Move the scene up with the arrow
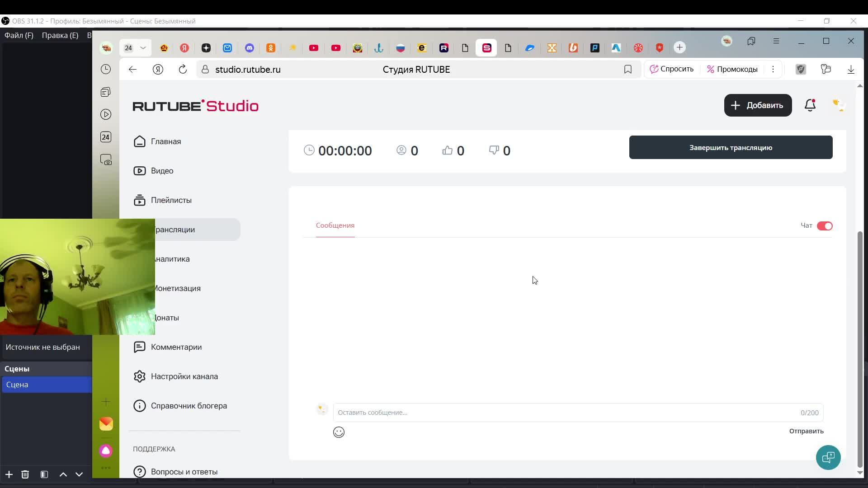Image resolution: width=868 pixels, height=488 pixels. [x=63, y=474]
